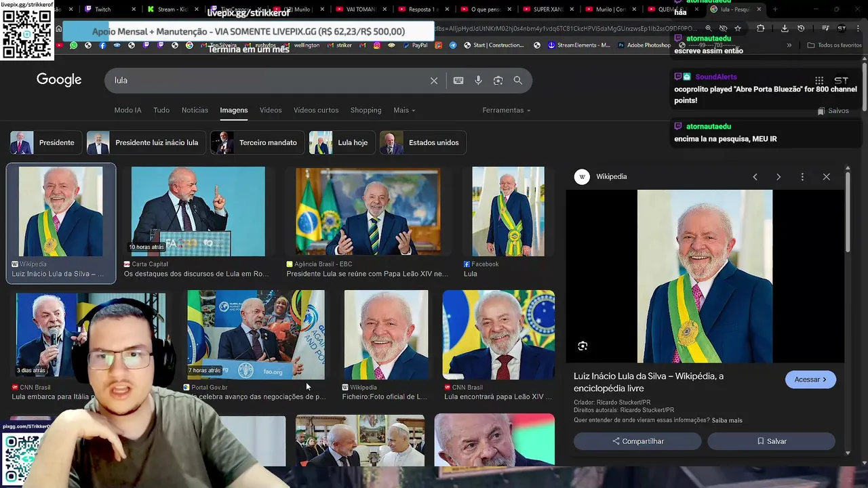The width and height of the screenshot is (868, 488).
Task: Expand the Mais dropdown
Action: pos(404,110)
